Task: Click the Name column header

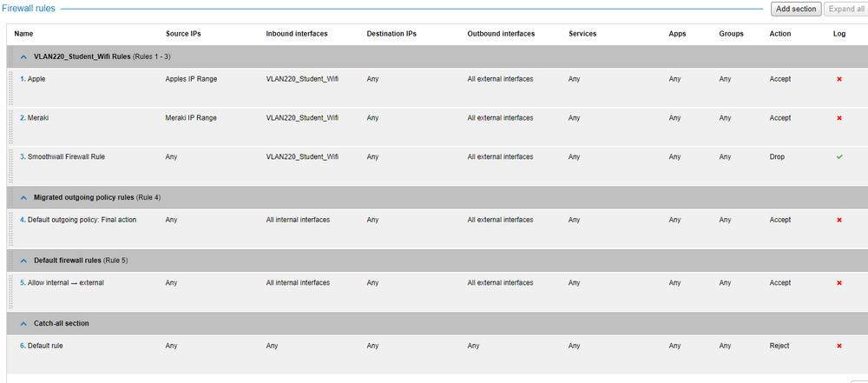Action: click(x=23, y=34)
